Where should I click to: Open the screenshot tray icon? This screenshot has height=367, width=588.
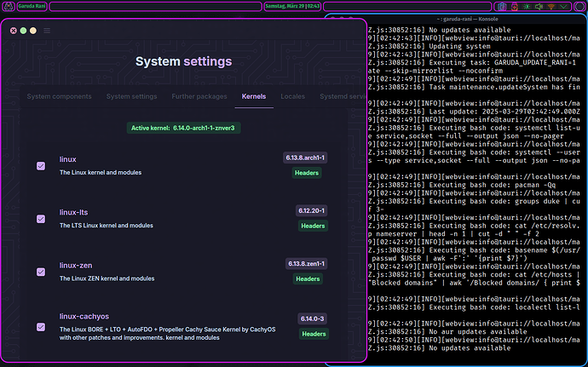(x=502, y=7)
